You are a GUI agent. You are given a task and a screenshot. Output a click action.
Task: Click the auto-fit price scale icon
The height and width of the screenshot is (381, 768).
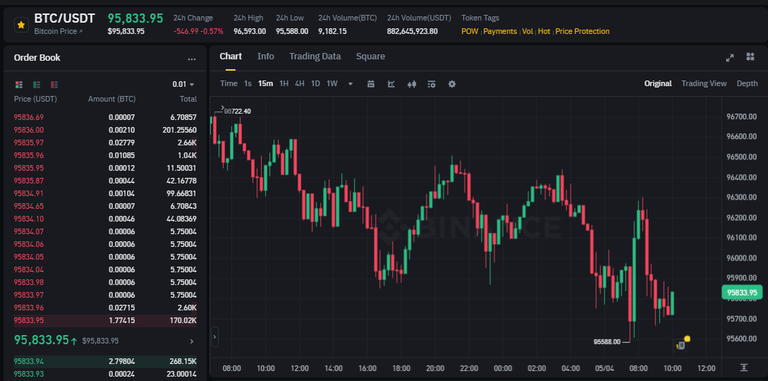[x=744, y=367]
